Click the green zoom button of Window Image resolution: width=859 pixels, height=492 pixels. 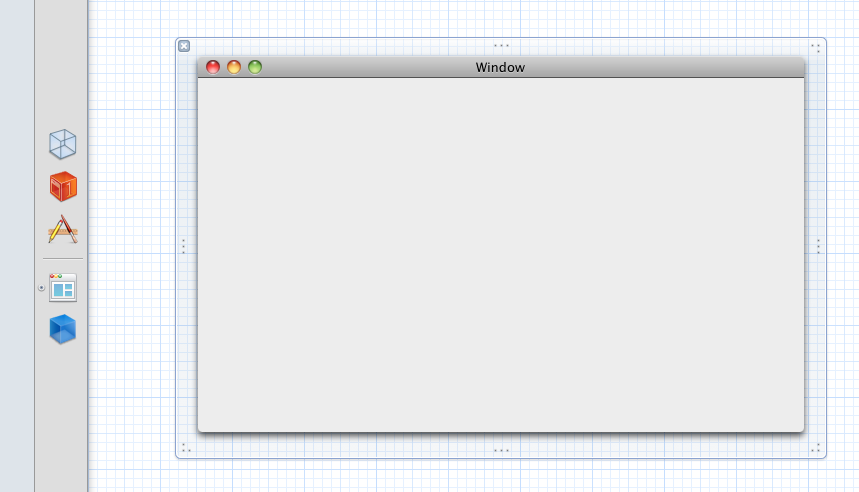pos(255,67)
